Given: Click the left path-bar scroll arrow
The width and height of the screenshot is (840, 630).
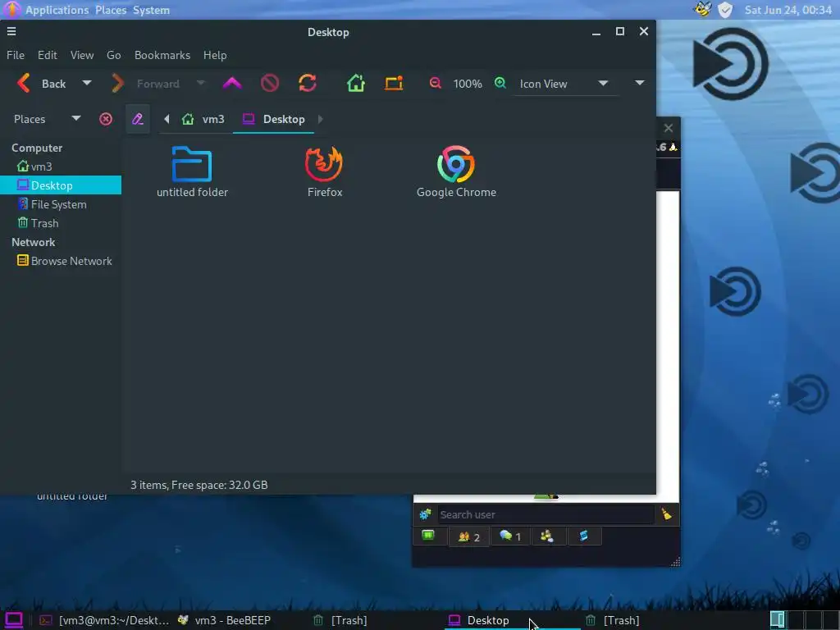Looking at the screenshot, I should (x=167, y=119).
